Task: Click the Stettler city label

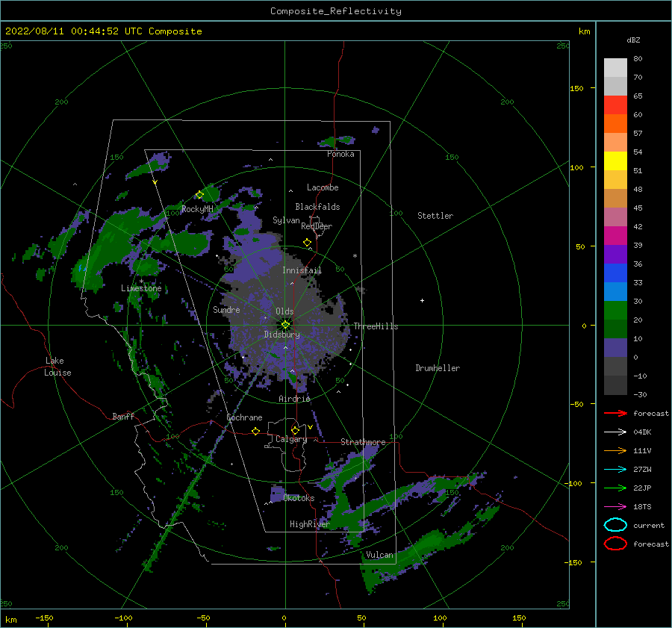Action: 435,216
